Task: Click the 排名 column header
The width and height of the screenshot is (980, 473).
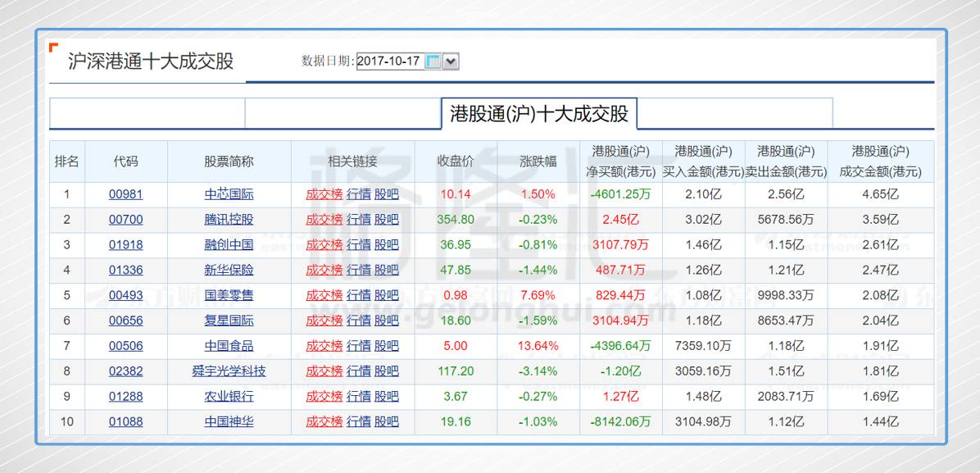Action: [x=67, y=161]
